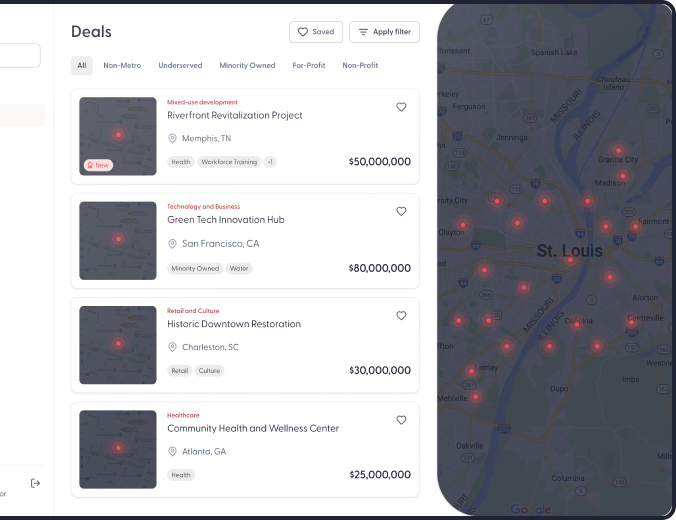Open the Green Tech Innovation Hub title
The image size is (676, 520).
[225, 220]
